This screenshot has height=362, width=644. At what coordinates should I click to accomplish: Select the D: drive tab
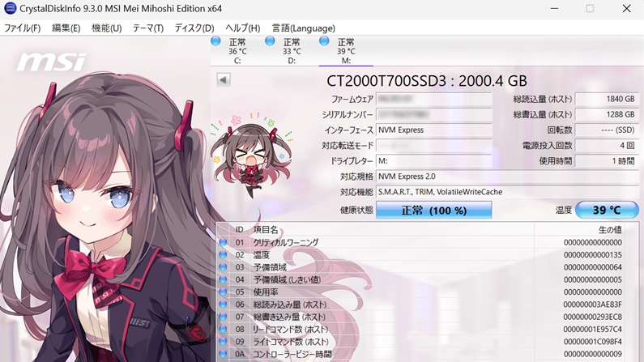pyautogui.click(x=292, y=51)
